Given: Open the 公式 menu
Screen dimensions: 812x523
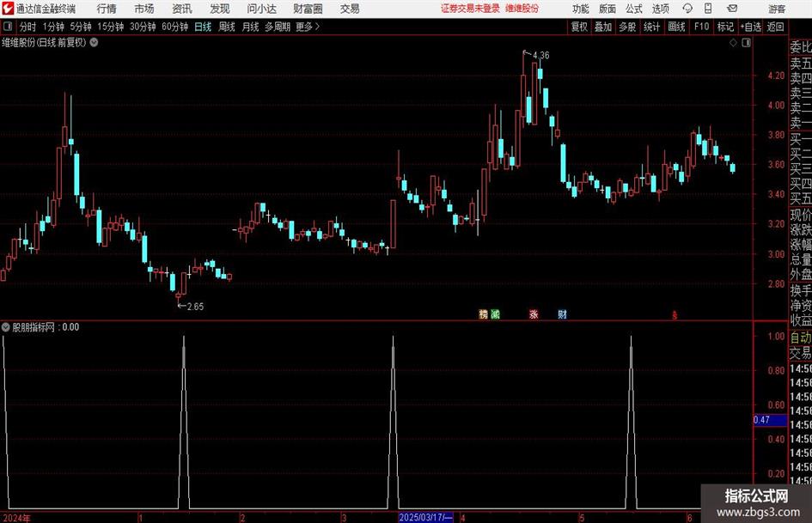Looking at the screenshot, I should (x=633, y=9).
